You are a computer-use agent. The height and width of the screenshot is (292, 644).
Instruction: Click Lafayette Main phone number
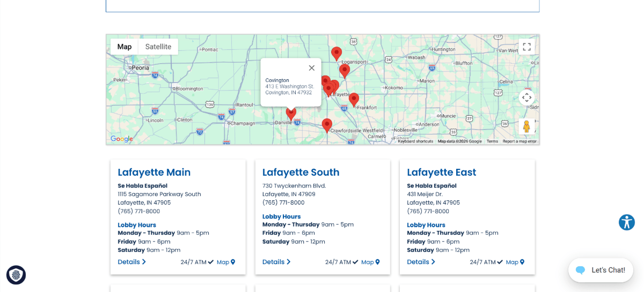[x=139, y=211]
